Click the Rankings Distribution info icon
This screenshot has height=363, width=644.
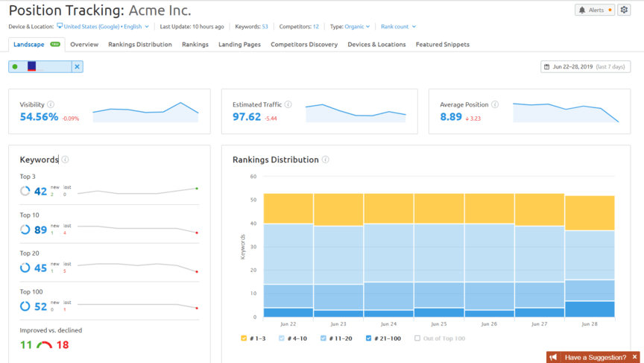click(x=325, y=160)
